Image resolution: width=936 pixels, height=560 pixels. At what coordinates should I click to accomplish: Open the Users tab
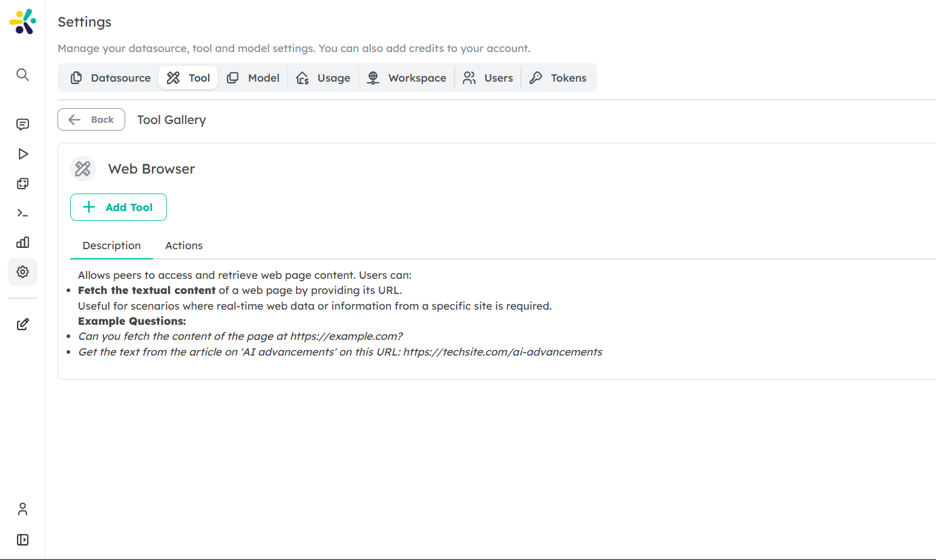[488, 78]
